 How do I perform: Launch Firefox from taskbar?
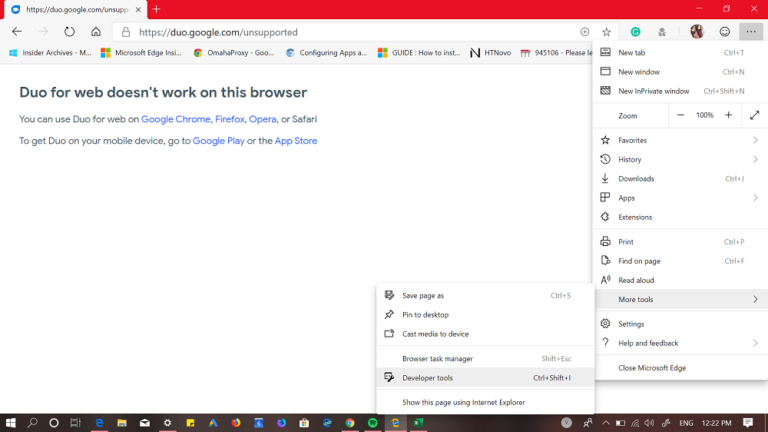[x=236, y=423]
